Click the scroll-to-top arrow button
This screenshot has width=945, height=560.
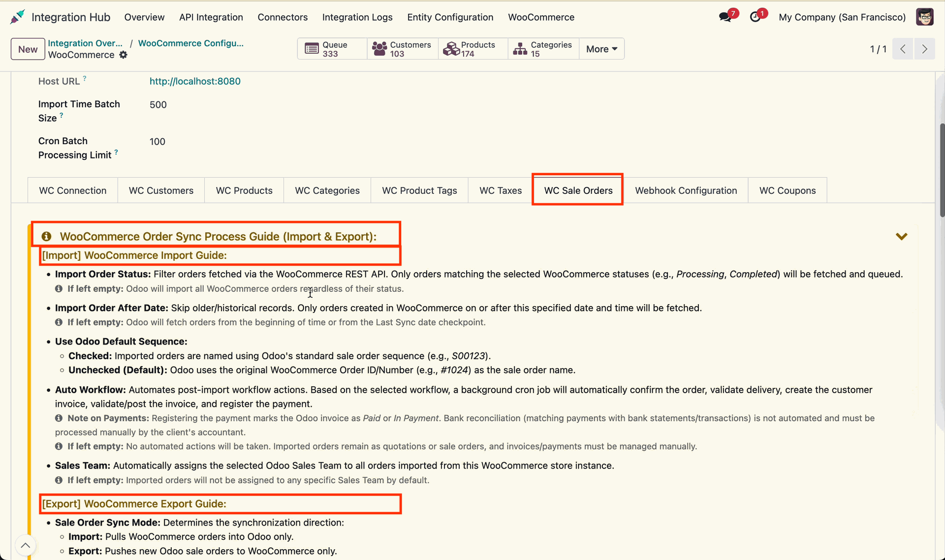[x=25, y=545]
